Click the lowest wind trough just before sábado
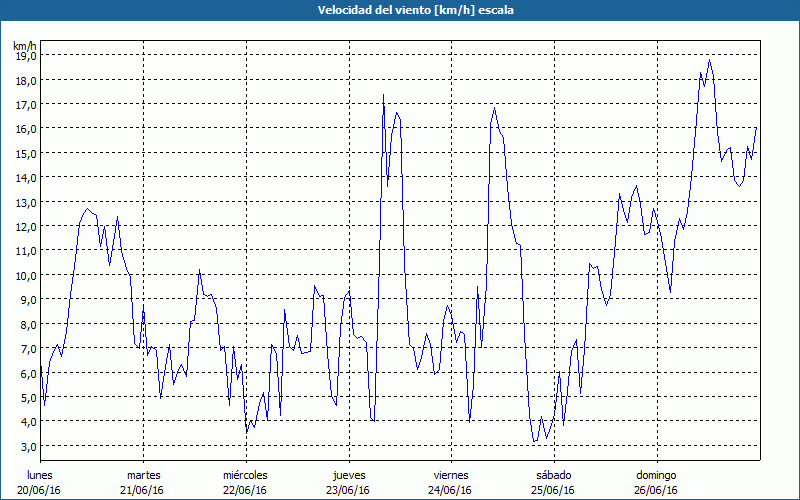The height and width of the screenshot is (500, 800). coord(535,441)
